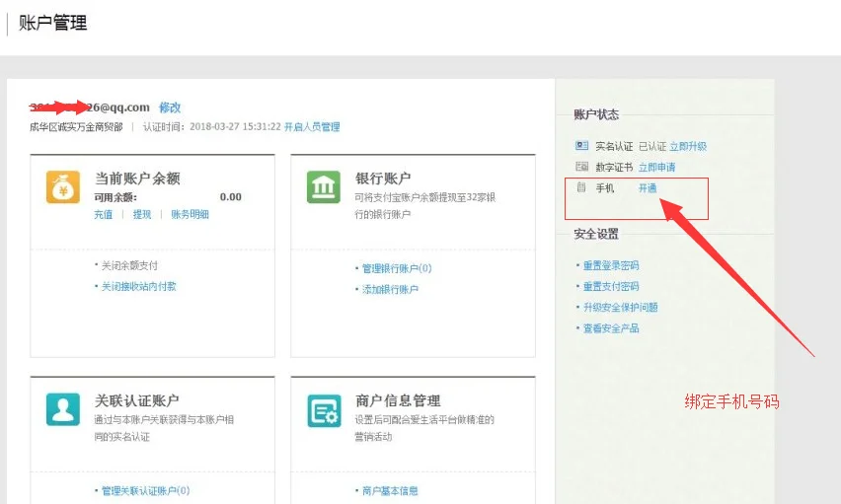The width and height of the screenshot is (841, 504).
Task: Click 立即升级 next to 实名认证
Action: pyautogui.click(x=688, y=146)
